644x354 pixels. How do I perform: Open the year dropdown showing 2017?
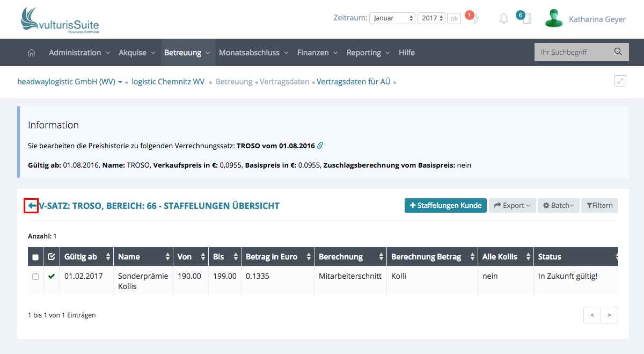coord(431,18)
